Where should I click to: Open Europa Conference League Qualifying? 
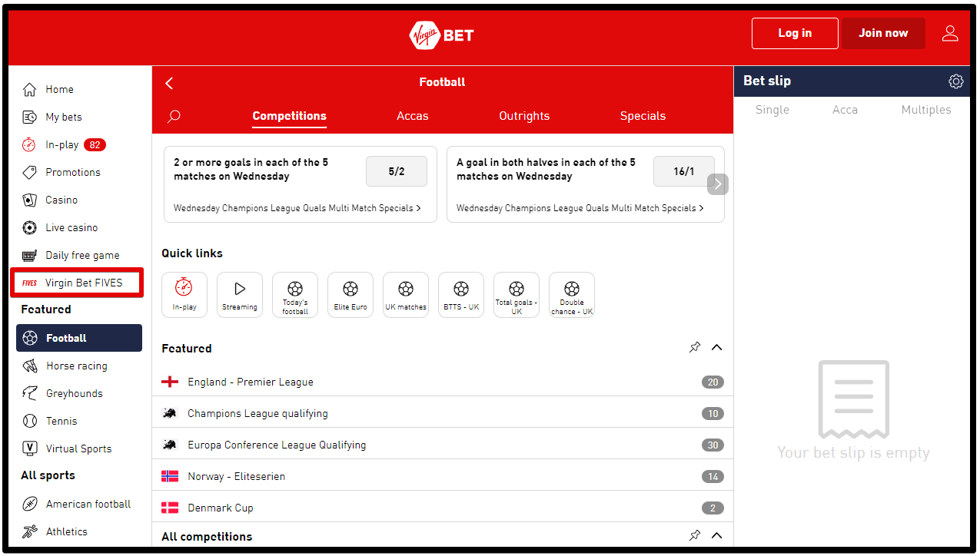[443, 445]
